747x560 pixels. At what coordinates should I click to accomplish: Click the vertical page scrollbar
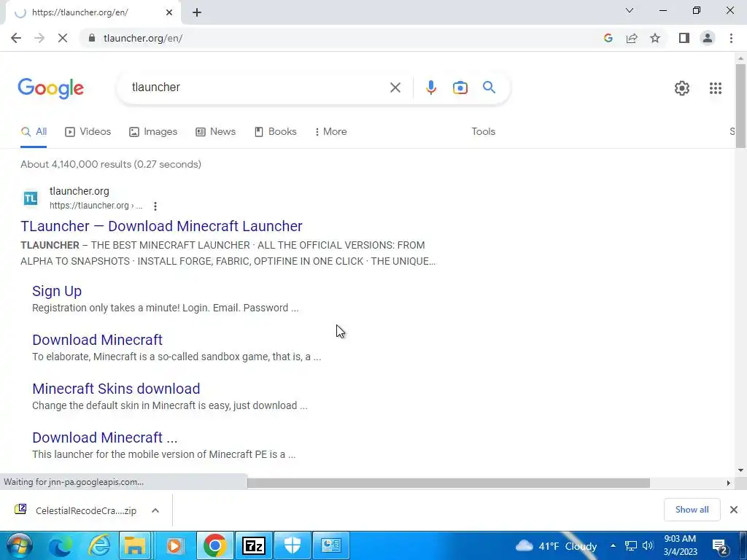[740, 106]
